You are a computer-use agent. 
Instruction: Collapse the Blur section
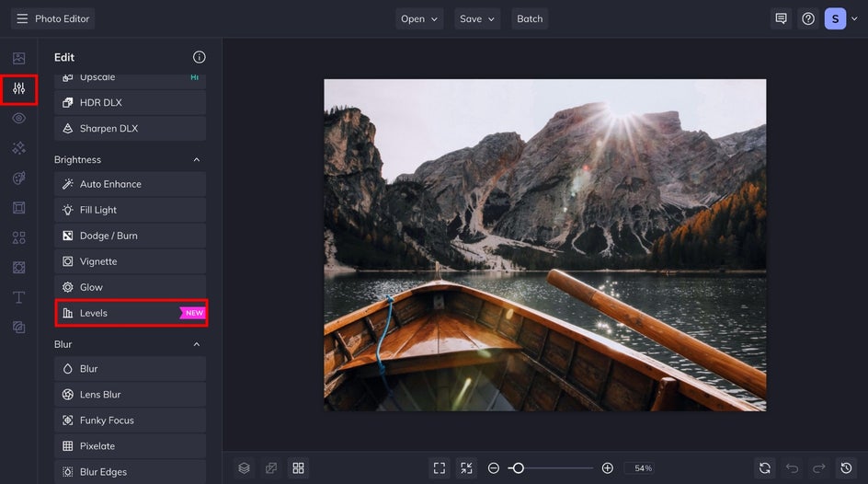pos(197,344)
